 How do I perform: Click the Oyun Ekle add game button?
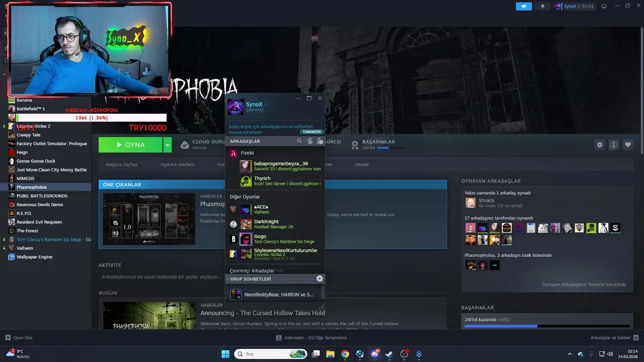19,338
